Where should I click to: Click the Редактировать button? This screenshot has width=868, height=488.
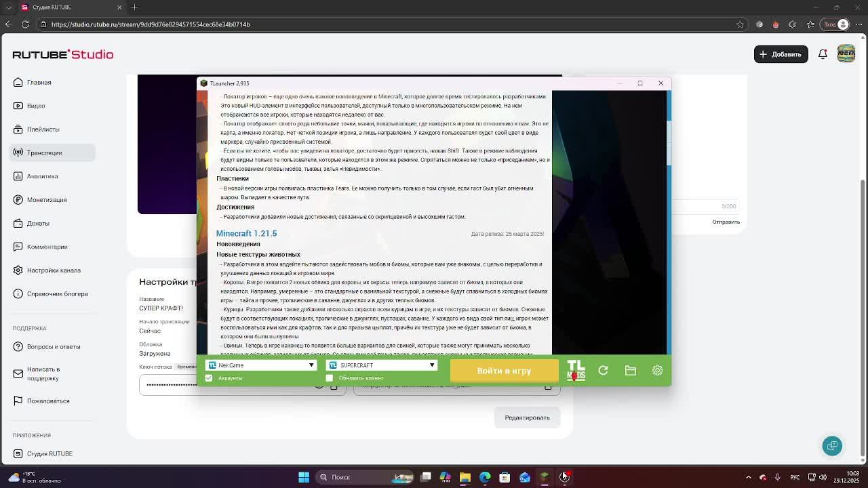tap(527, 418)
